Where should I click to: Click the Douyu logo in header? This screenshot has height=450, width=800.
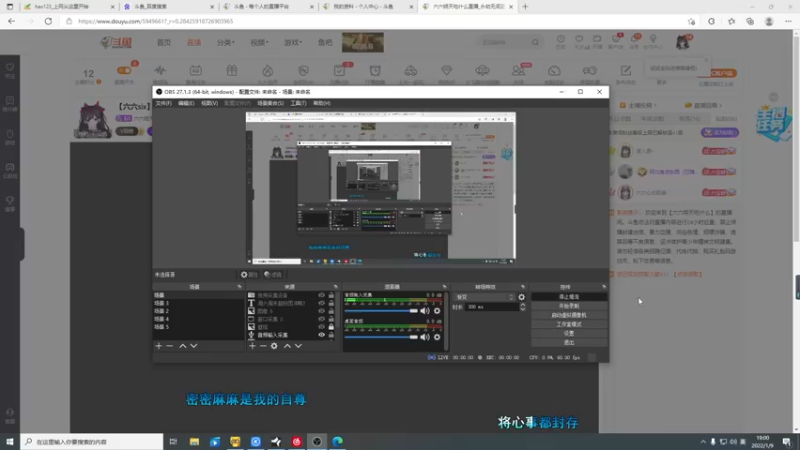coord(116,42)
